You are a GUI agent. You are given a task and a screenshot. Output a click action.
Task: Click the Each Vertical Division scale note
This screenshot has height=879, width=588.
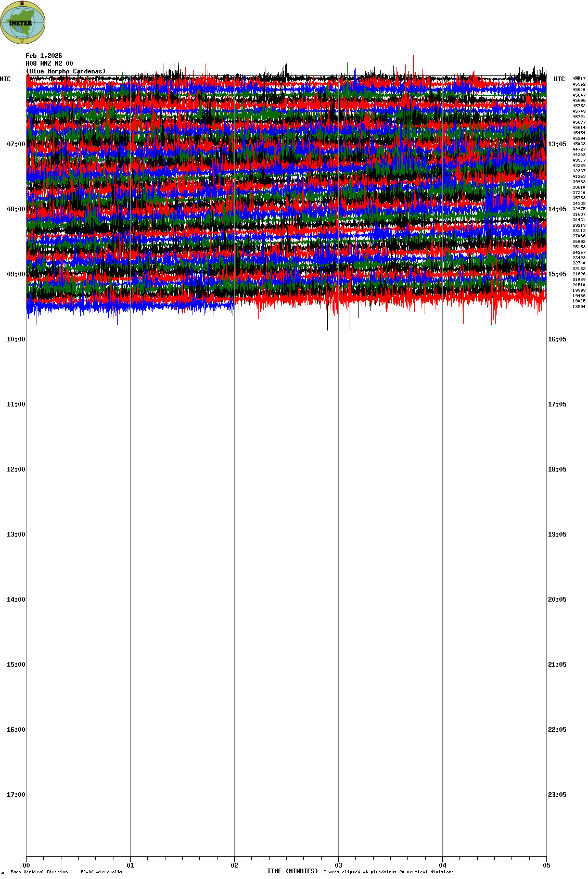tap(66, 872)
